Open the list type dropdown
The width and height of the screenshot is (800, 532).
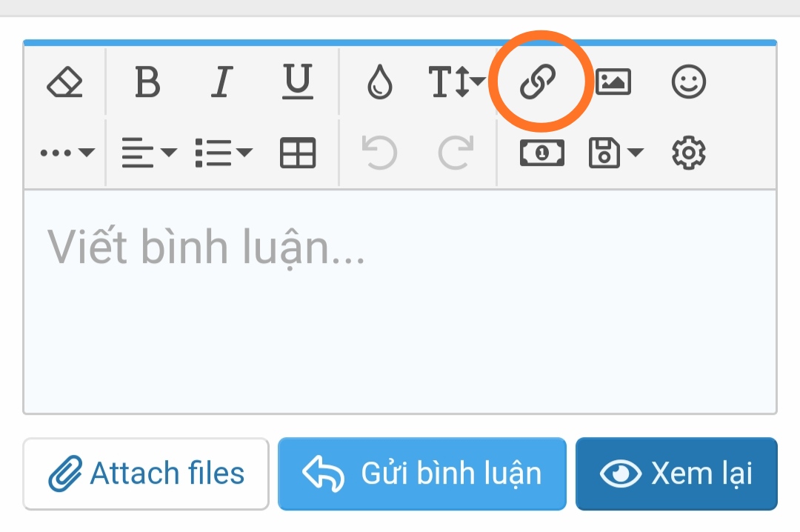pos(223,153)
